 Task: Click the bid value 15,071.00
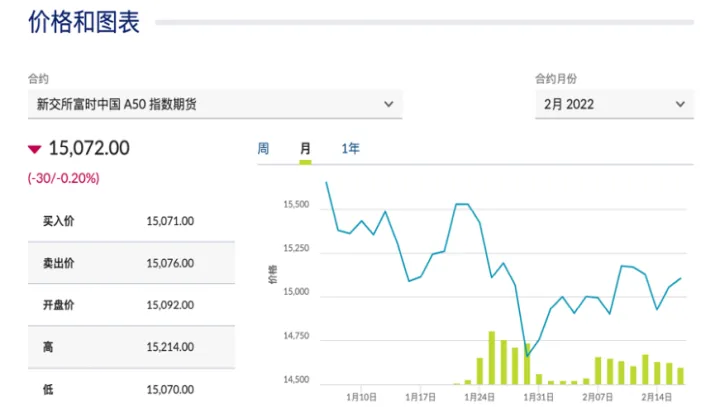[x=170, y=221]
